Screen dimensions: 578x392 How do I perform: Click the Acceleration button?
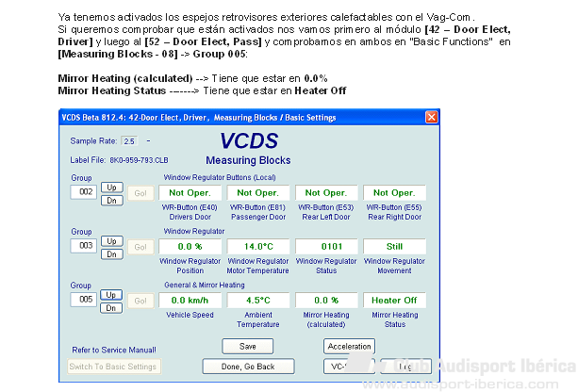(349, 347)
